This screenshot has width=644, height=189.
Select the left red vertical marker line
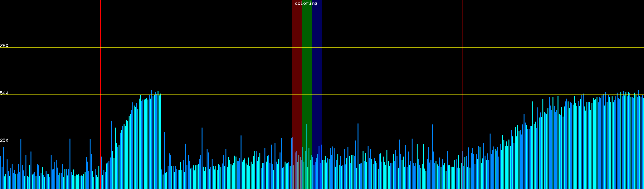(x=101, y=63)
